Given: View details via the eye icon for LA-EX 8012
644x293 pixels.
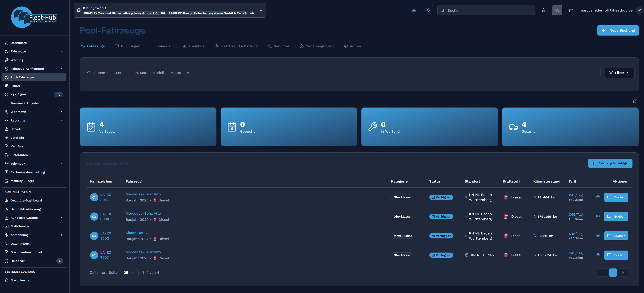Looking at the screenshot, I should (x=598, y=197).
